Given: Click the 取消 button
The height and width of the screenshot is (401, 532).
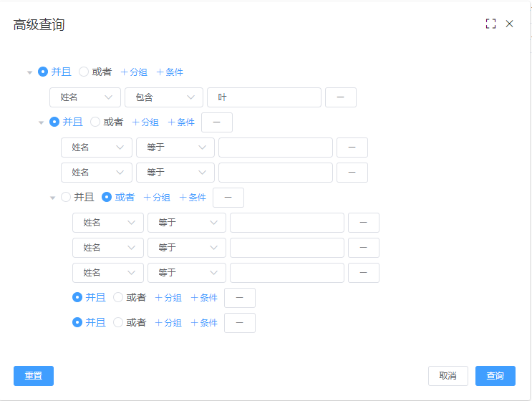Looking at the screenshot, I should [x=448, y=376].
